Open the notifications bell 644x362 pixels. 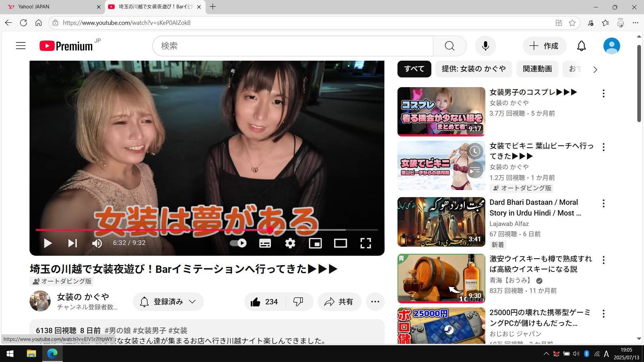tap(581, 46)
